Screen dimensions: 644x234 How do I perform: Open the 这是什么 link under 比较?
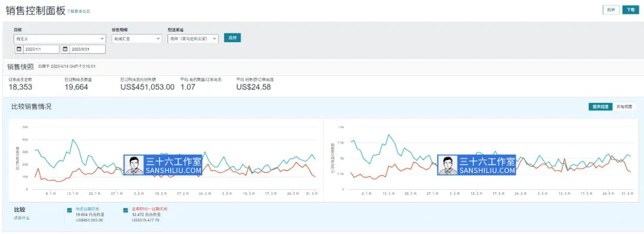(x=21, y=217)
